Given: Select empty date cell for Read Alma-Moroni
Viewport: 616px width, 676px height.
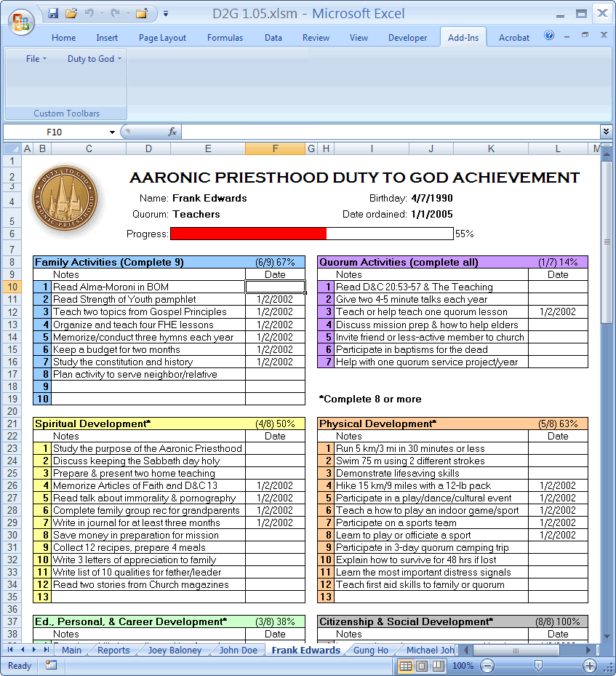Looking at the screenshot, I should (275, 287).
